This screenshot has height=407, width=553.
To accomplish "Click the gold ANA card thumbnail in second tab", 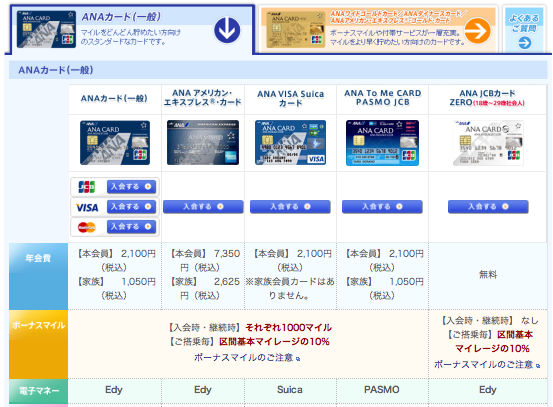I will point(296,29).
